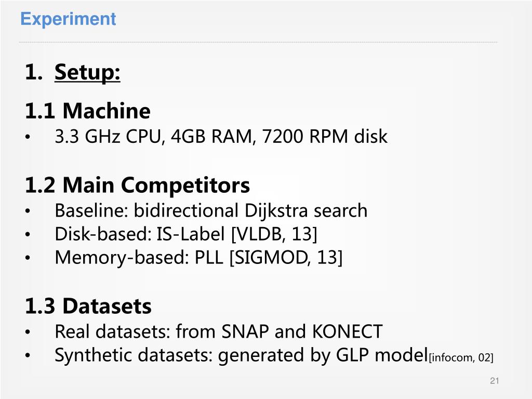This screenshot has height=399, width=532.
Task: Click the [infocom, 02] small citation
Action: pyautogui.click(x=461, y=357)
